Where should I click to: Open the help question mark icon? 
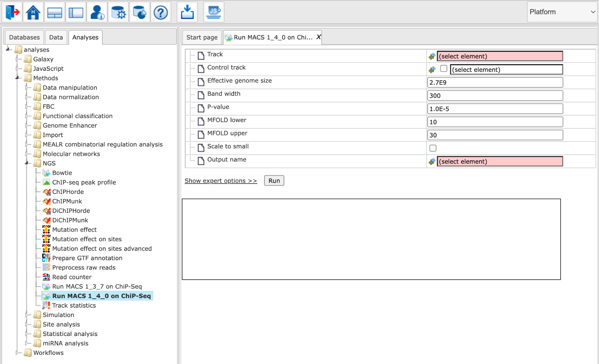coord(161,12)
